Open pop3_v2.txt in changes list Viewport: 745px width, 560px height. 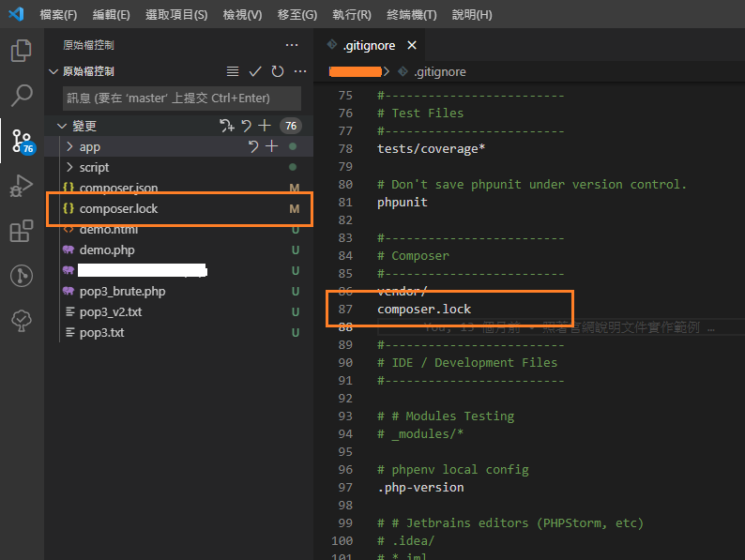click(x=110, y=312)
